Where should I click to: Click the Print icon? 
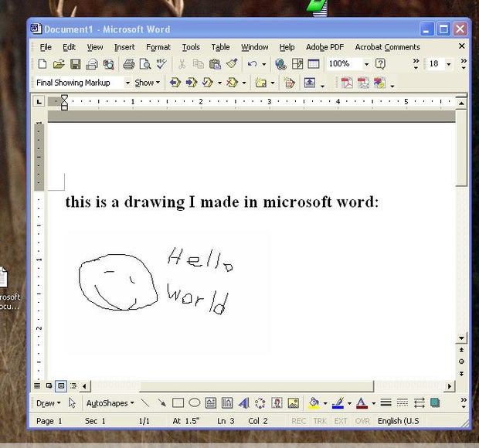coord(129,64)
